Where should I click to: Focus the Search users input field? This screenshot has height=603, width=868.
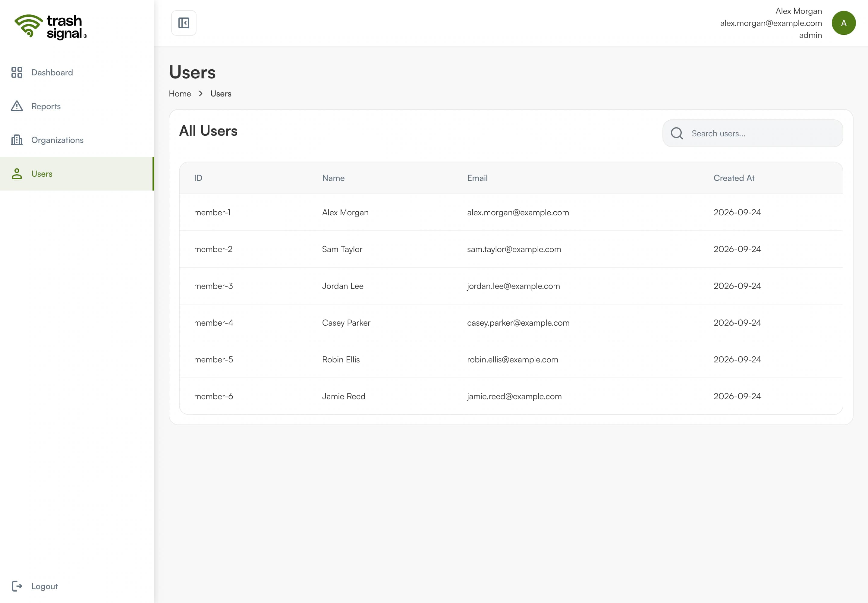[753, 133]
